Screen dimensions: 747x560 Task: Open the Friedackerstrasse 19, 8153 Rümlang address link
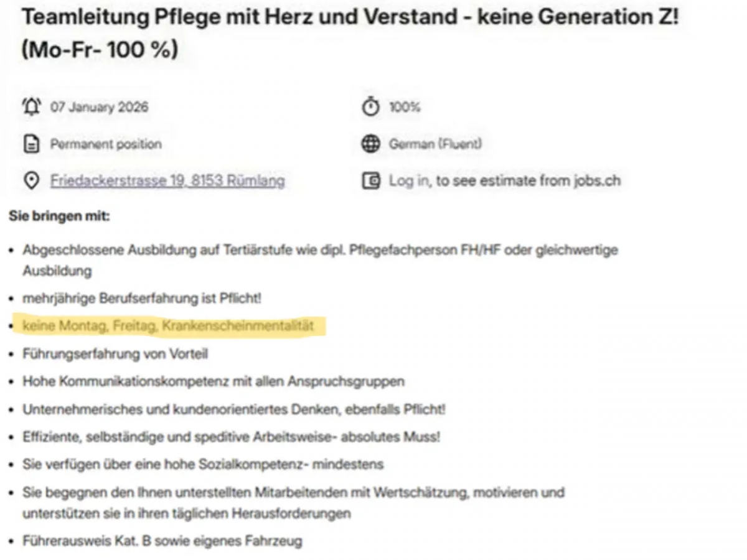click(167, 181)
